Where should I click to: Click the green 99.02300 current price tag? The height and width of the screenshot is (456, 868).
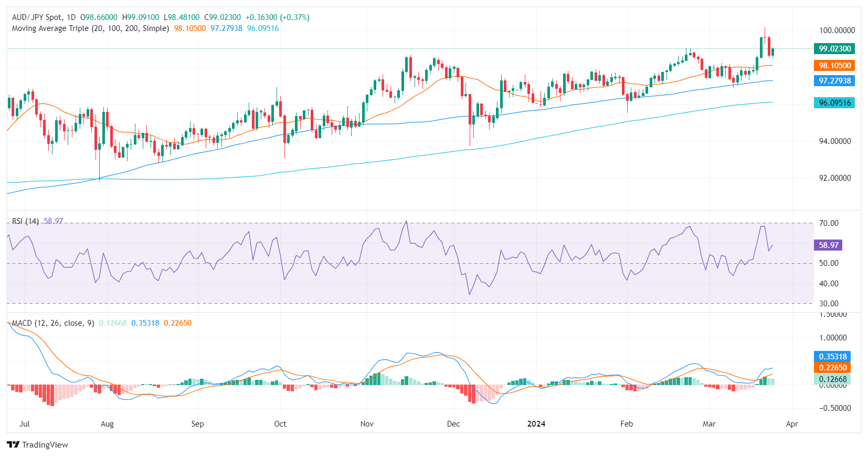pyautogui.click(x=834, y=49)
